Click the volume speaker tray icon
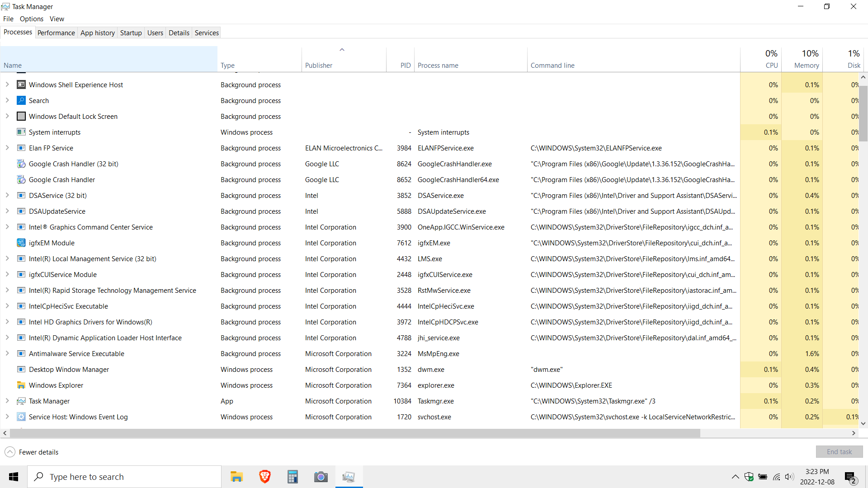The image size is (868, 488). [789, 477]
